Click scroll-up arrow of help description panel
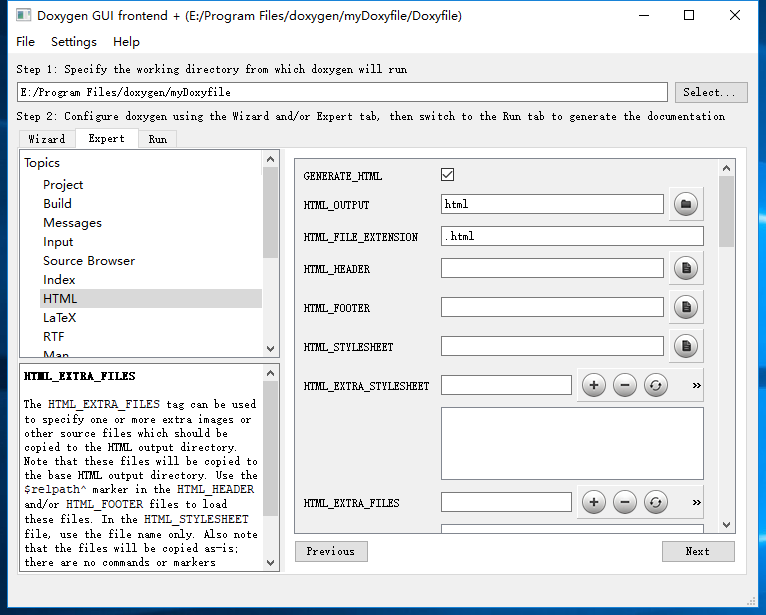The height and width of the screenshot is (615, 766). 271,373
